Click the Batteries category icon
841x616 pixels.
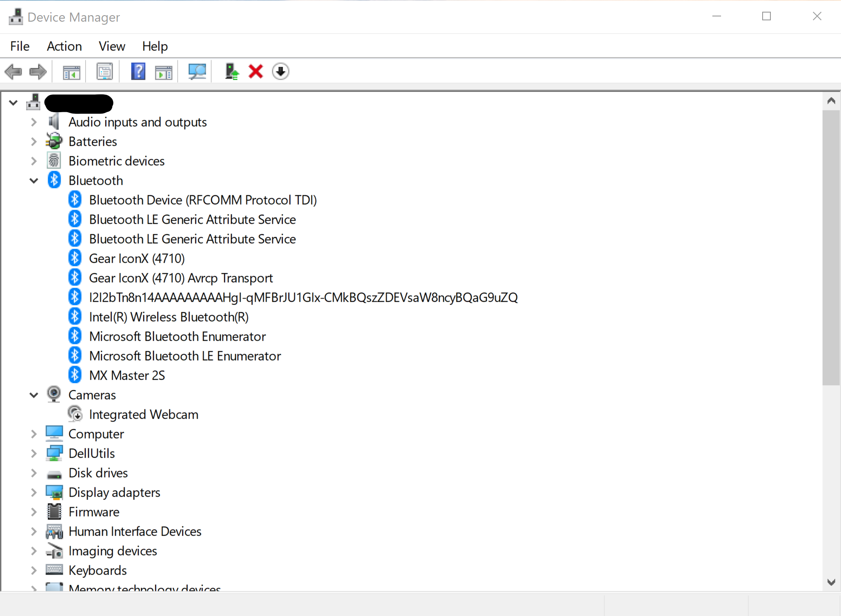54,141
